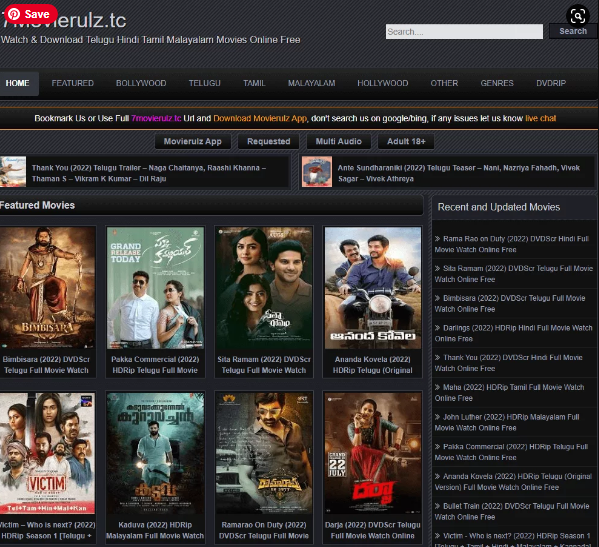Open the Pakka Commercial movie poster
This screenshot has height=547, width=599.
tap(155, 288)
